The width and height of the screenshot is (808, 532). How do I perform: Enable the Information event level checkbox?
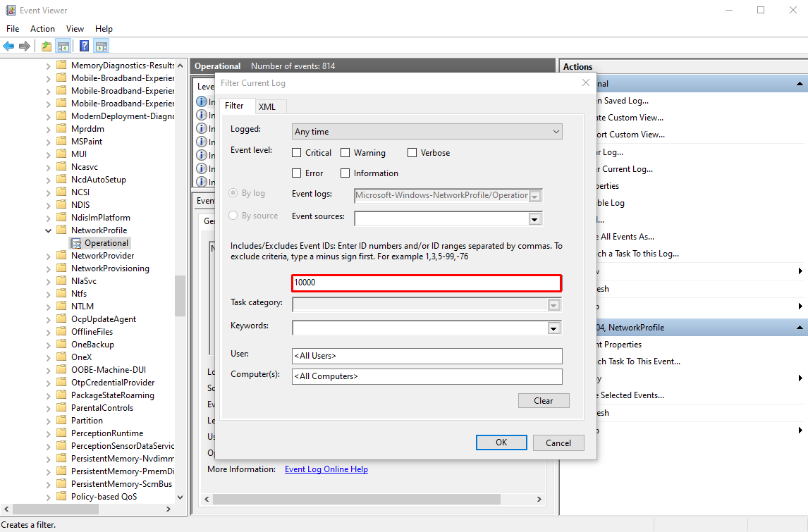tap(345, 173)
